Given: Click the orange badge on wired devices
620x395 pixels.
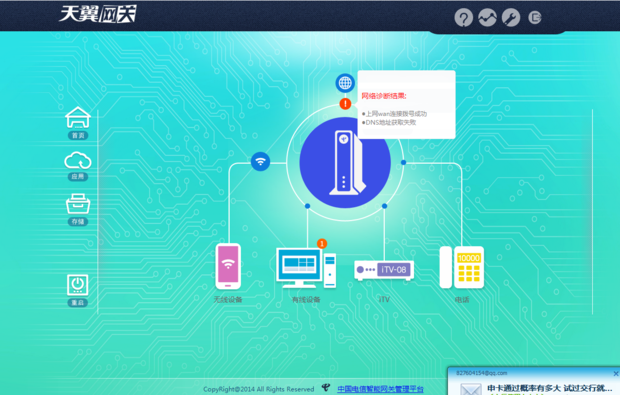Looking at the screenshot, I should tap(322, 244).
